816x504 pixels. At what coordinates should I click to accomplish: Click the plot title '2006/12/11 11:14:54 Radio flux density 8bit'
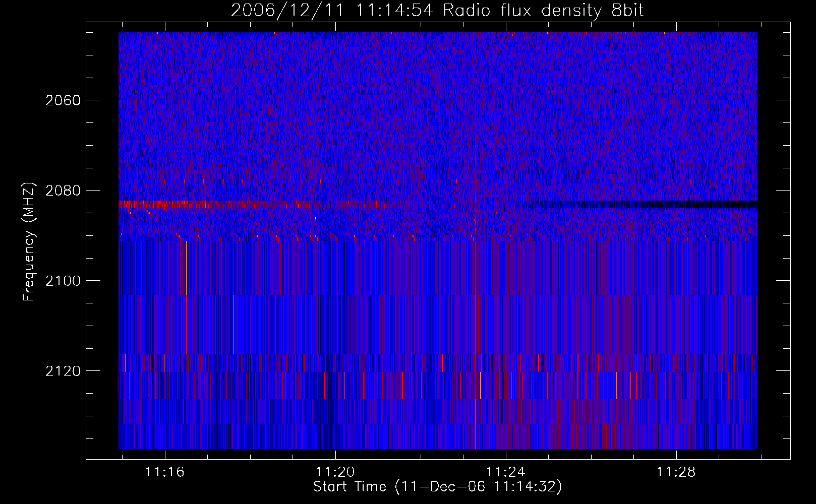437,11
